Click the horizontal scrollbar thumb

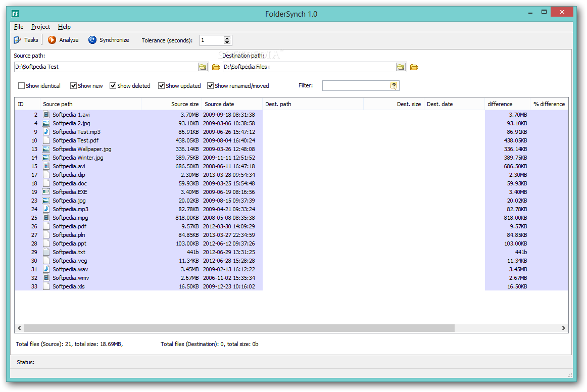(239, 328)
